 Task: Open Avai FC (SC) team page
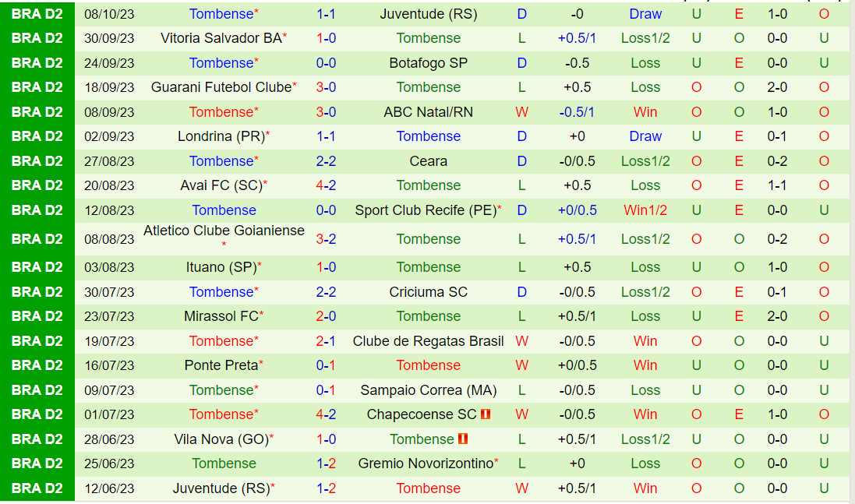(221, 185)
